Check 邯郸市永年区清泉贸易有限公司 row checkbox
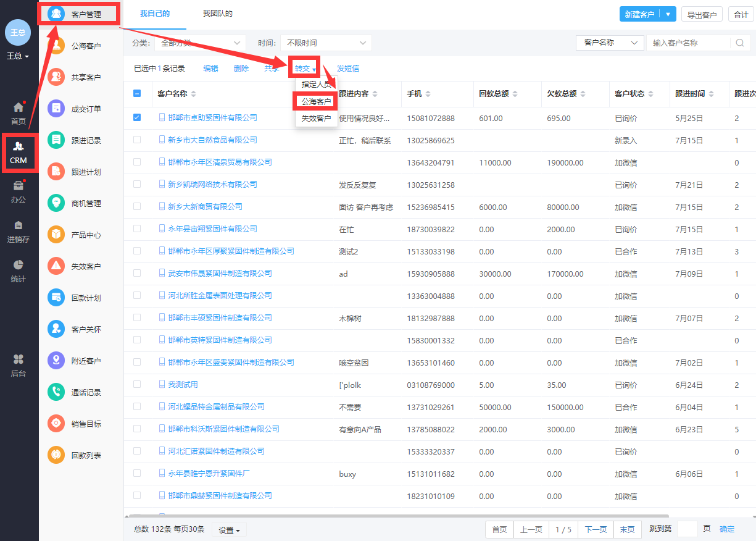 pyautogui.click(x=137, y=162)
